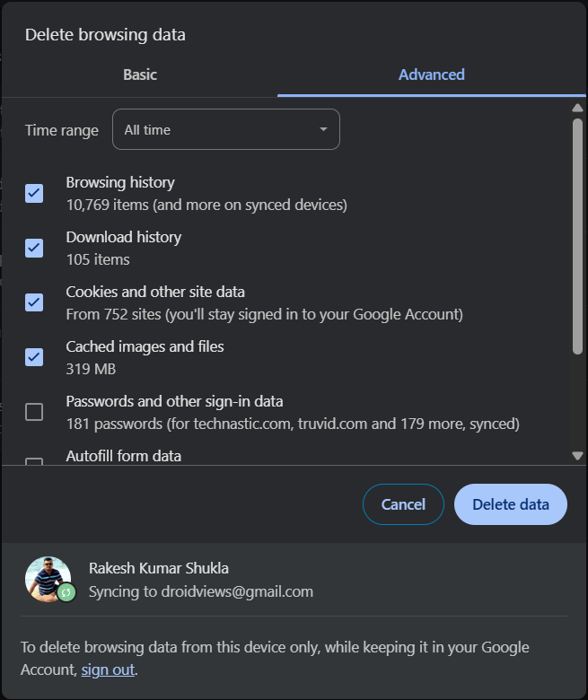Select the Advanced tab
This screenshot has height=700, width=588.
(x=431, y=74)
